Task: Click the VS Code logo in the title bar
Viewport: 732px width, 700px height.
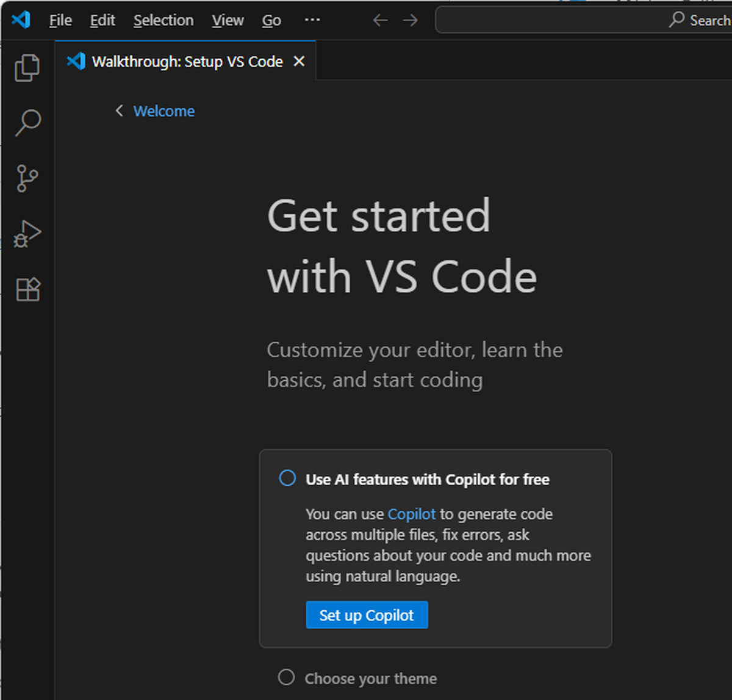Action: pos(21,20)
